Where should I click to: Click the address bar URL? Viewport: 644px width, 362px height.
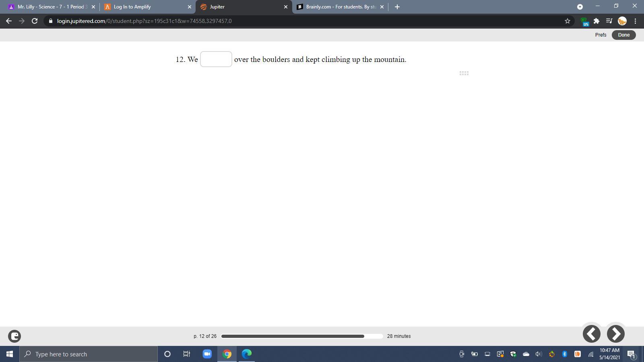point(144,21)
